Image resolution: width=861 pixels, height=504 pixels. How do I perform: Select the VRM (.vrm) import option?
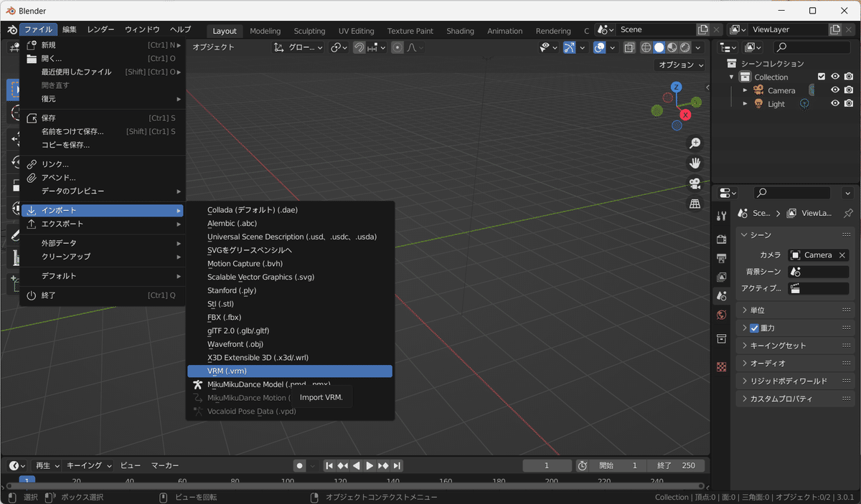pyautogui.click(x=290, y=371)
